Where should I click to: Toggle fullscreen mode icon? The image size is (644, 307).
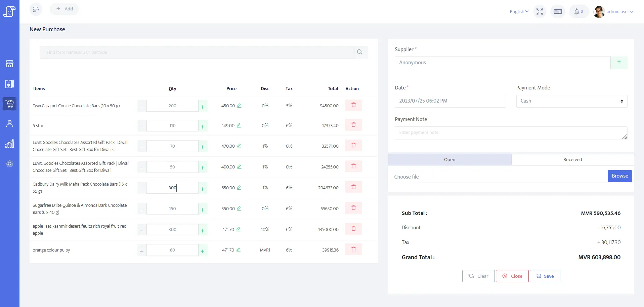[x=540, y=11]
